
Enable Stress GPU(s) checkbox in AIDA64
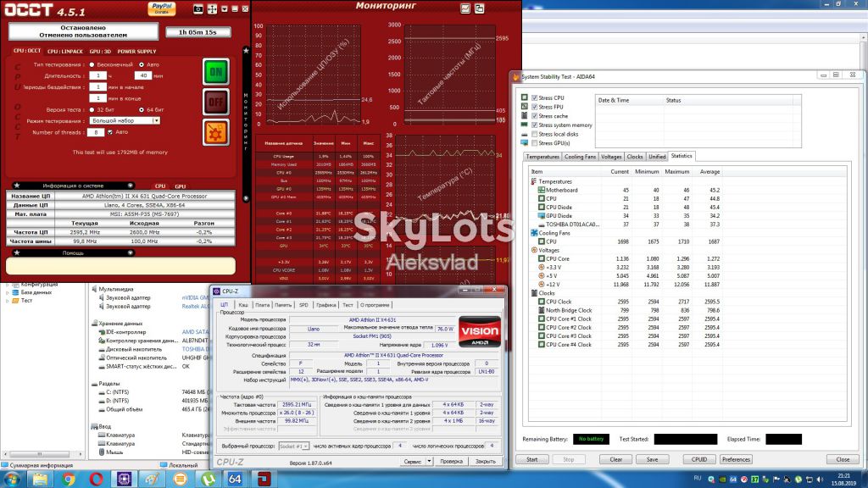[534, 142]
